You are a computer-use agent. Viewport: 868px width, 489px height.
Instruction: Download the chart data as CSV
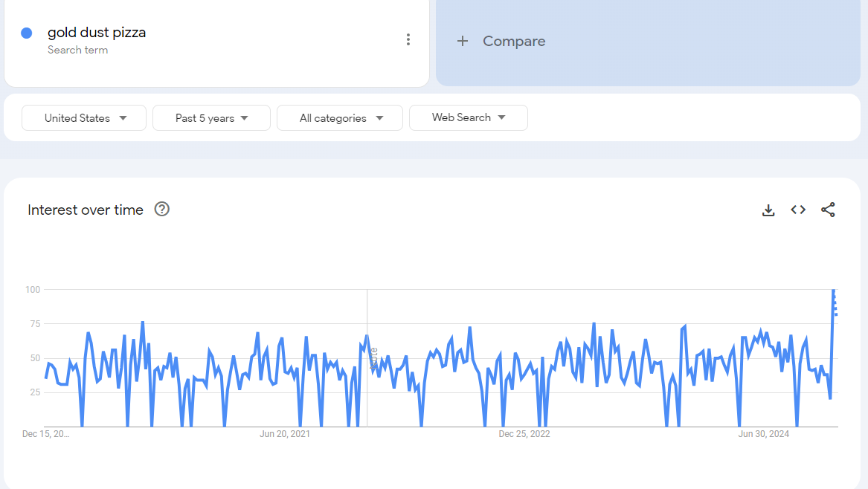pyautogui.click(x=768, y=210)
